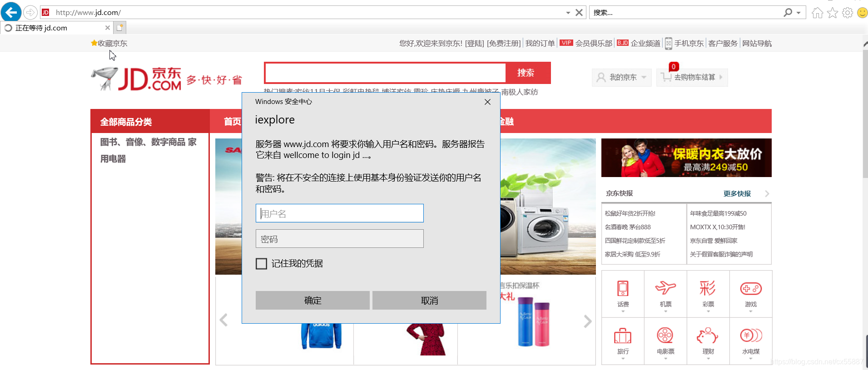
Task: Click the 机票 airplane icon
Action: pyautogui.click(x=665, y=288)
